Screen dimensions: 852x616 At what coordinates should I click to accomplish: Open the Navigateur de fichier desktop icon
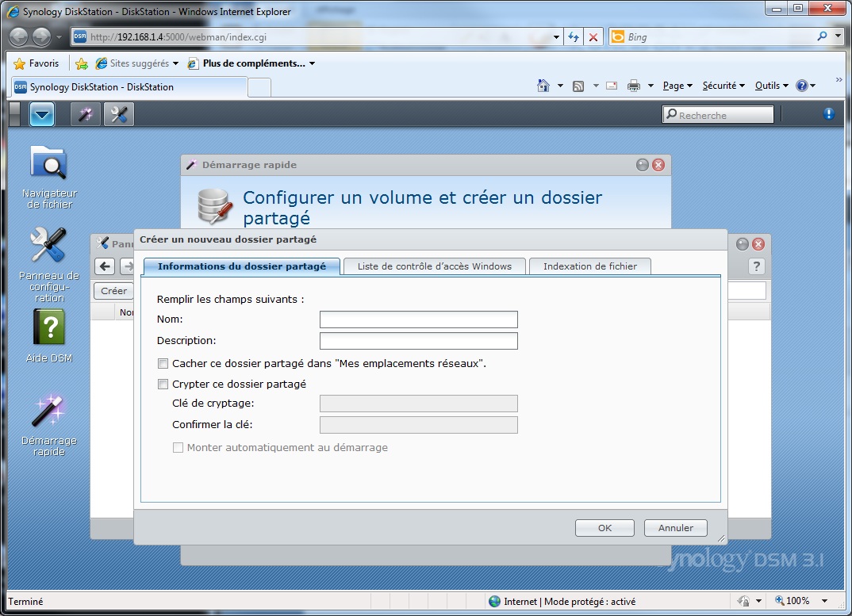point(49,177)
